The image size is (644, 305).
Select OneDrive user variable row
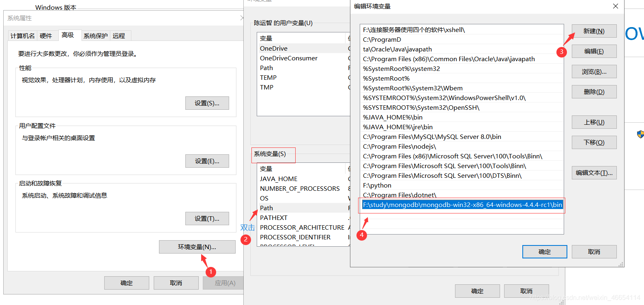303,49
